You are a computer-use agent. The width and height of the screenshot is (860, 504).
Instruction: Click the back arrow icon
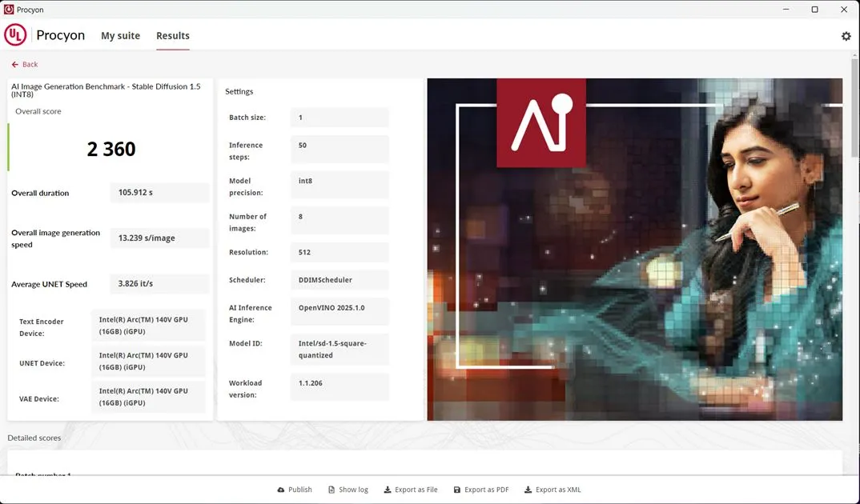point(14,65)
